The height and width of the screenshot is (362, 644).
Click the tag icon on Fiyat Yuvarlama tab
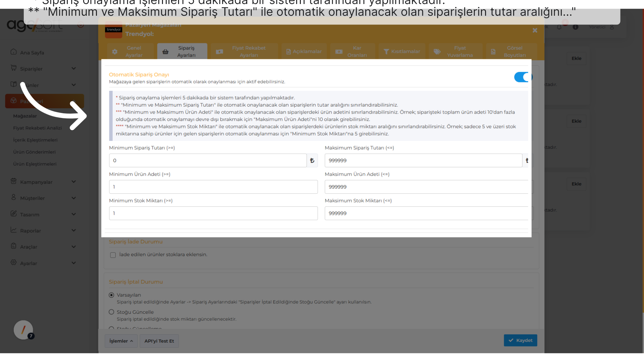tap(437, 52)
